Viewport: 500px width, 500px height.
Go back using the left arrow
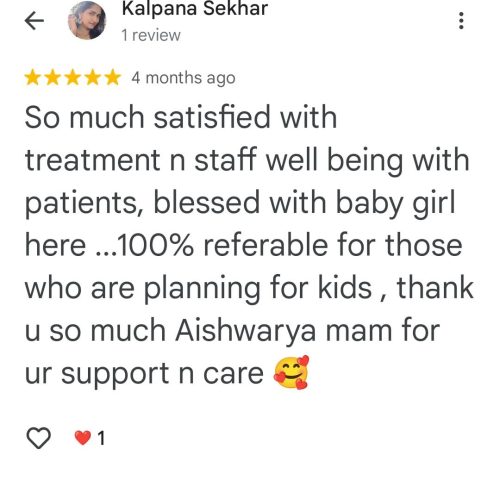(x=34, y=21)
